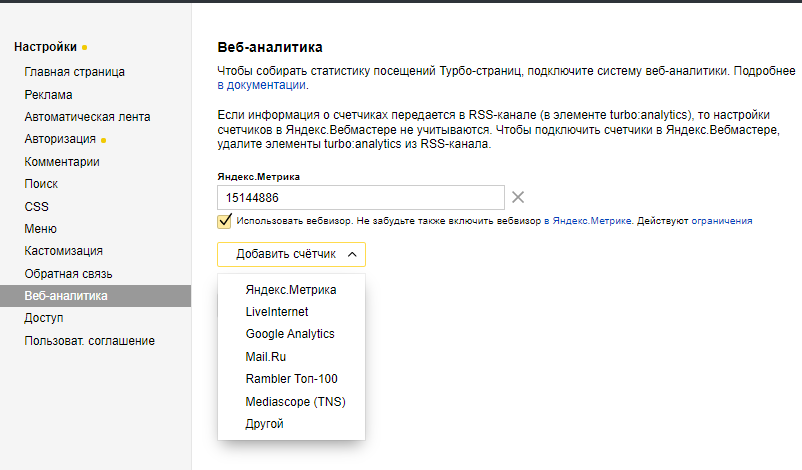Go to Пользоват. соглашение section
Image resolution: width=802 pixels, height=470 pixels.
point(90,341)
